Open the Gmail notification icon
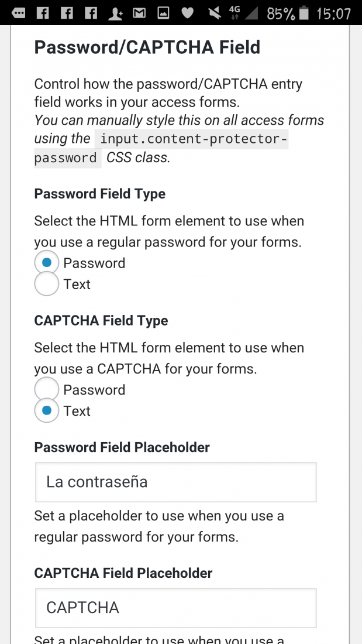Image resolution: width=362 pixels, height=644 pixels. click(139, 13)
